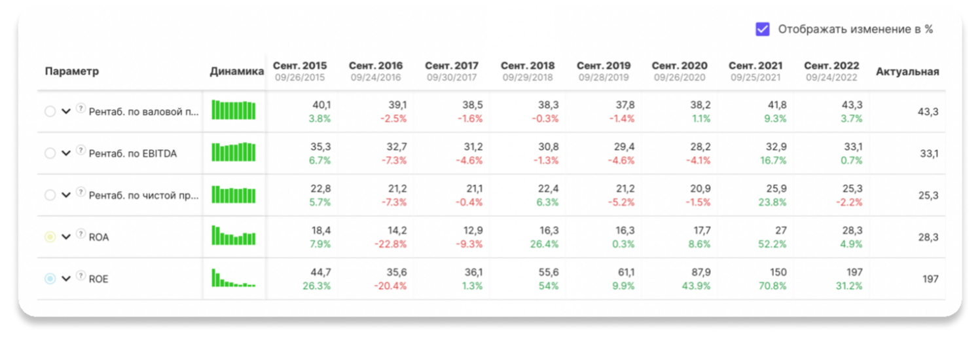Expand the Рентаб. по EBITDA row
The height and width of the screenshot is (346, 980).
[65, 153]
